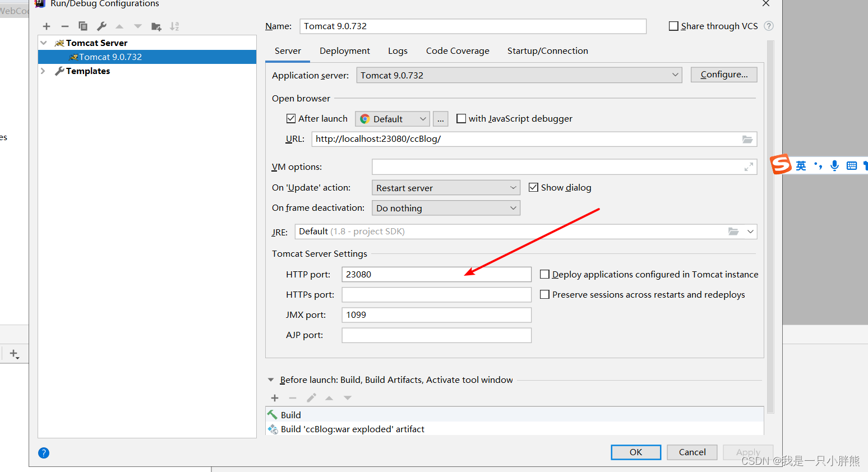
Task: Open help icon next to Share through VCS
Action: pyautogui.click(x=769, y=26)
